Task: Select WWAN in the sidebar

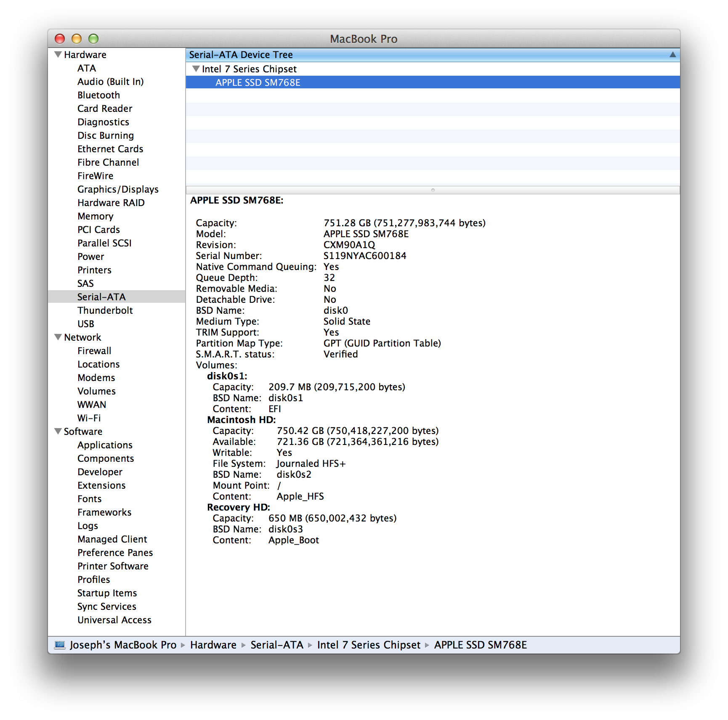Action: 92,405
